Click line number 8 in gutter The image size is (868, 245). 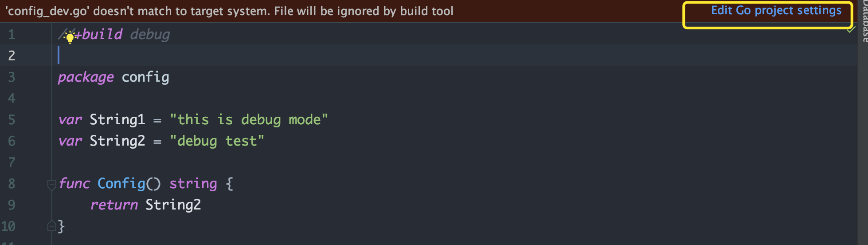tap(12, 184)
